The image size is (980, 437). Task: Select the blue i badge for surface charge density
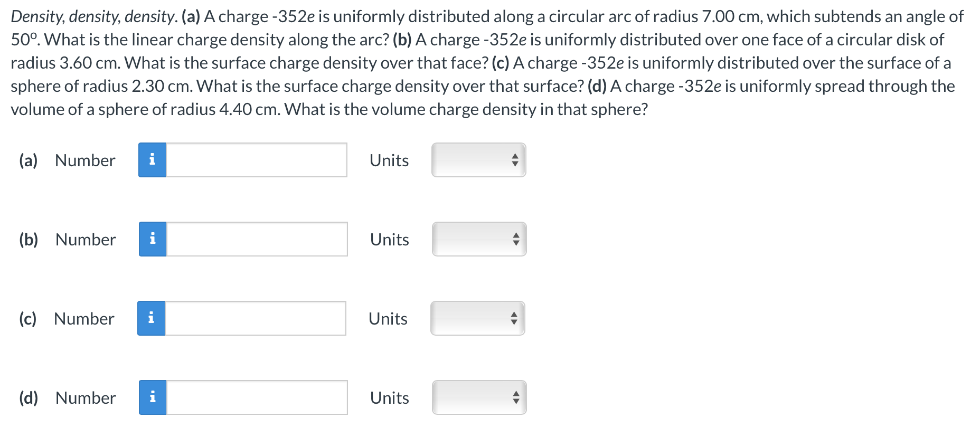tap(153, 240)
